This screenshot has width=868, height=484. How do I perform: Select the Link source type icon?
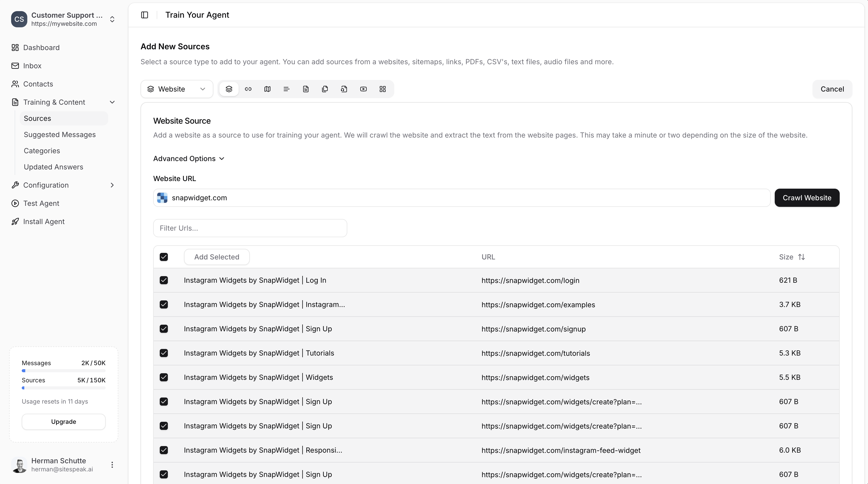click(x=248, y=89)
